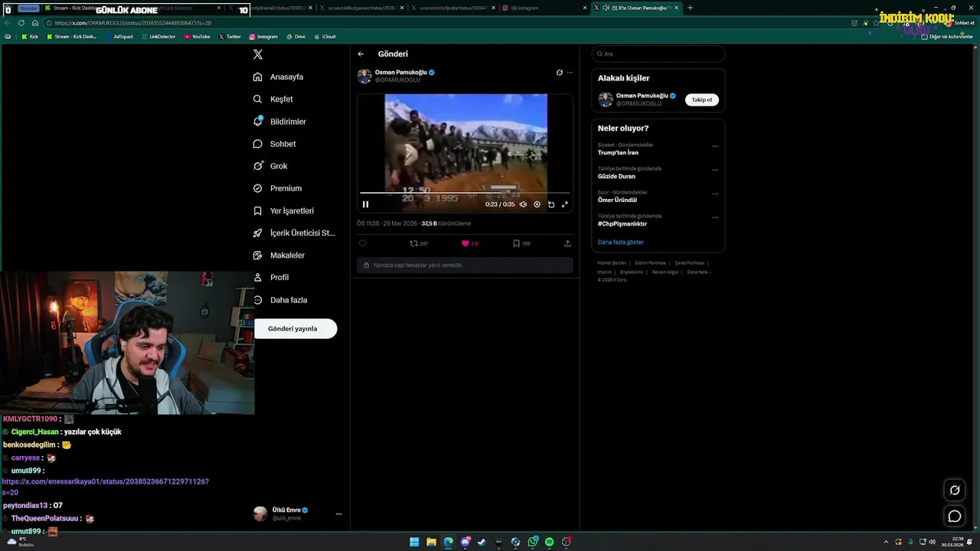Expand Daha fazla menu in sidebar
The width and height of the screenshot is (980, 551).
coord(280,300)
